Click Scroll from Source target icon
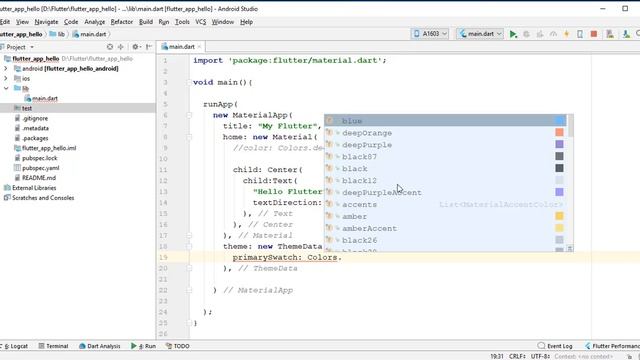This screenshot has width=640, height=360. tap(110, 47)
